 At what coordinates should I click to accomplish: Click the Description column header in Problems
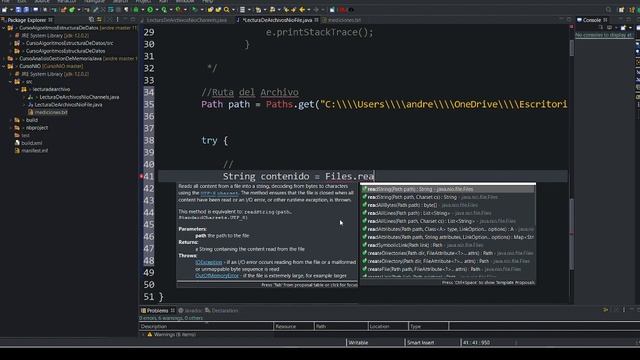point(206,327)
